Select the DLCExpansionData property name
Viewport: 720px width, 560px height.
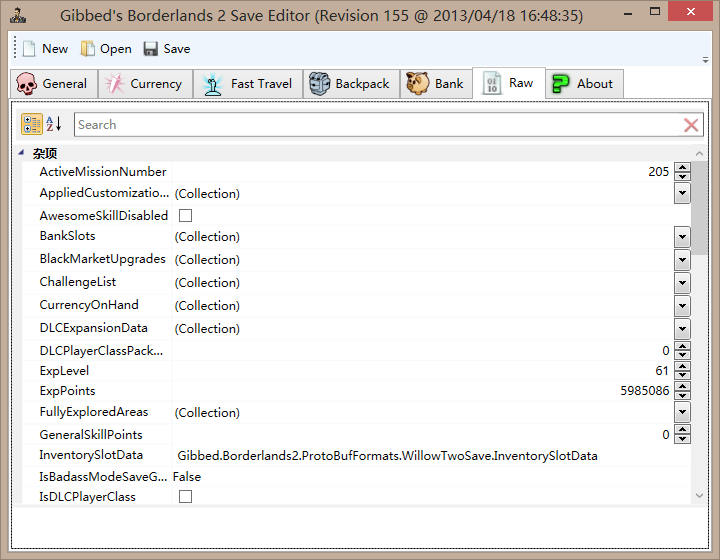tap(93, 328)
